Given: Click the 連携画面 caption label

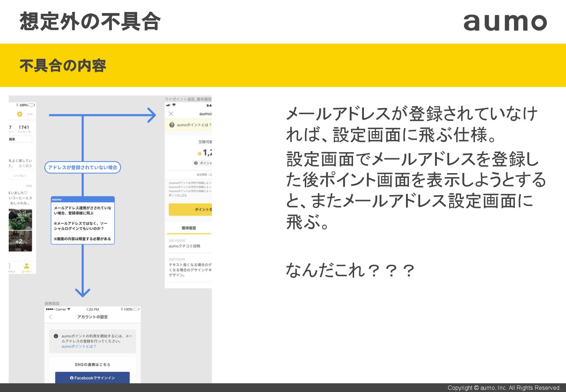Looking at the screenshot, I should pos(52,303).
